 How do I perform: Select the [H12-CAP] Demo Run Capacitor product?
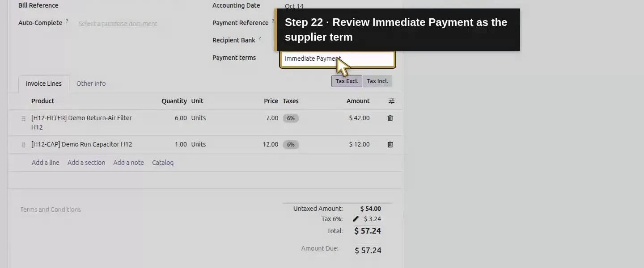click(x=82, y=144)
